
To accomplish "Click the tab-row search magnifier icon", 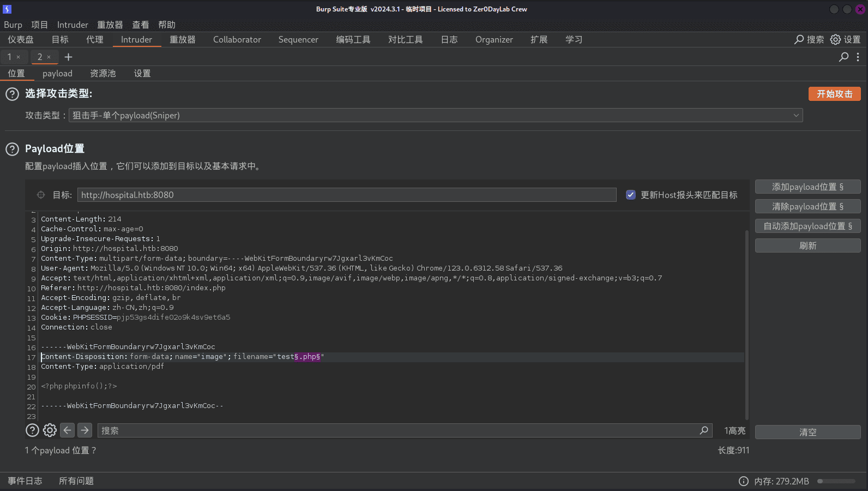I will coord(843,57).
